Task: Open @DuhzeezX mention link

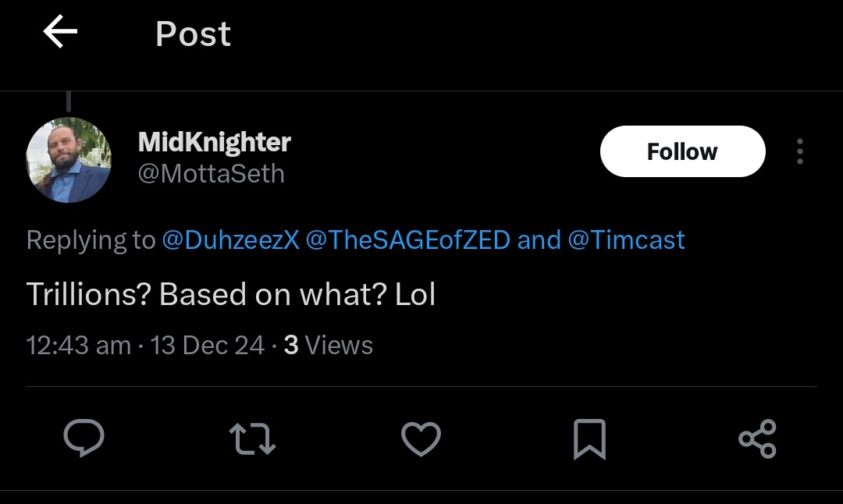Action: 230,240
